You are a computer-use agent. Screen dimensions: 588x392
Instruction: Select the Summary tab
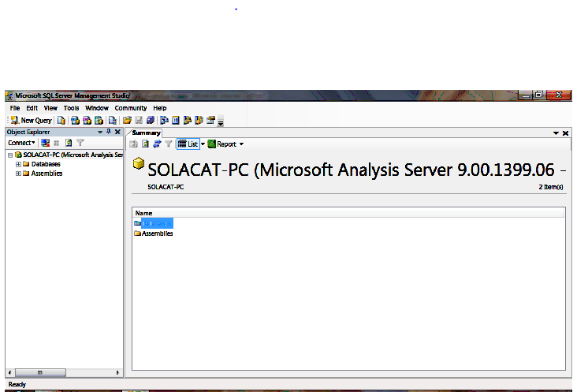[146, 133]
